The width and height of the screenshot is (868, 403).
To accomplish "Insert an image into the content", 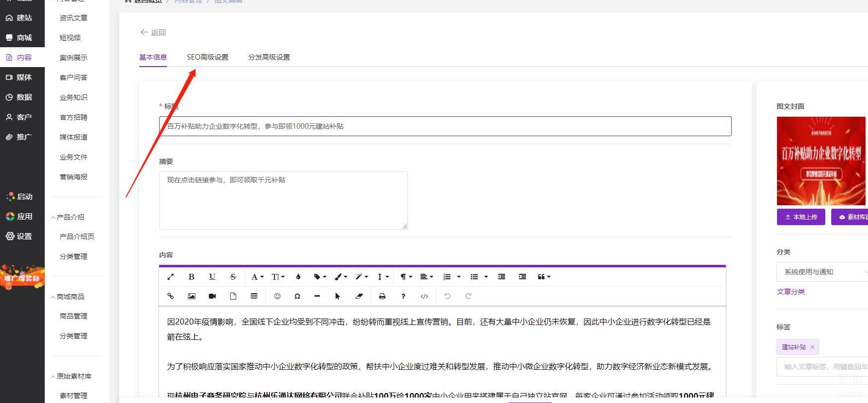I will tap(191, 296).
